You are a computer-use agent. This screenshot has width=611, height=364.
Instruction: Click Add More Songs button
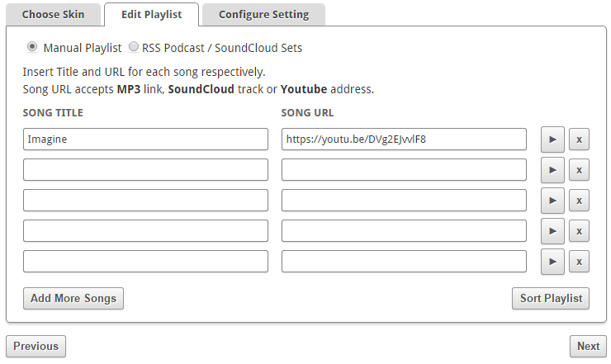coord(73,298)
